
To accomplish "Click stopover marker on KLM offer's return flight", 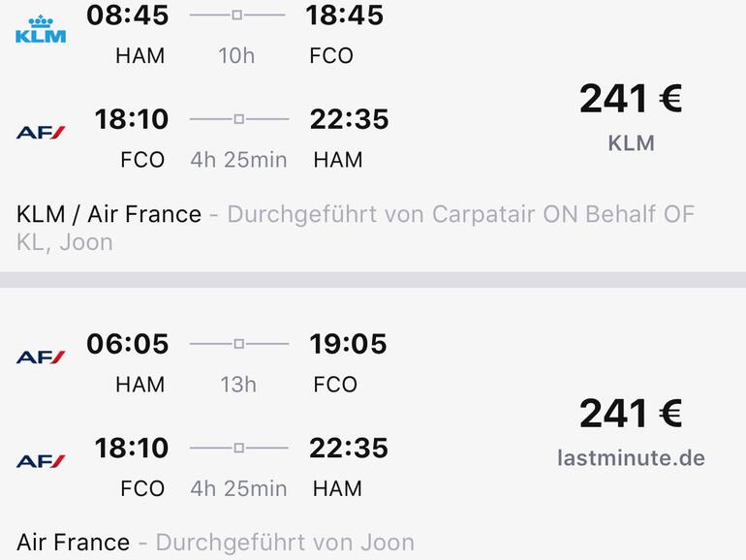I will (x=238, y=119).
